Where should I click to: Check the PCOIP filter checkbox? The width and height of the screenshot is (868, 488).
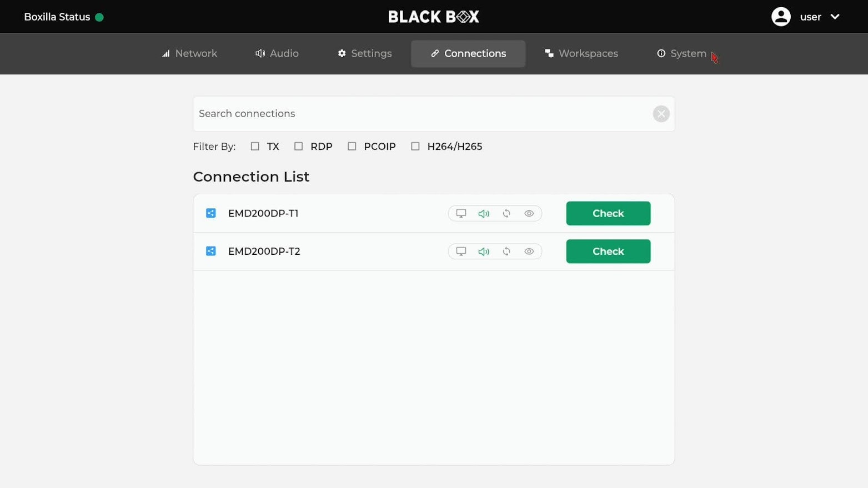pyautogui.click(x=352, y=147)
